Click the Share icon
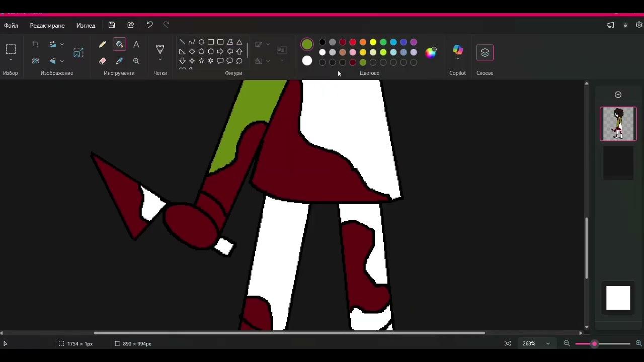Image resolution: width=644 pixels, height=362 pixels. click(131, 25)
